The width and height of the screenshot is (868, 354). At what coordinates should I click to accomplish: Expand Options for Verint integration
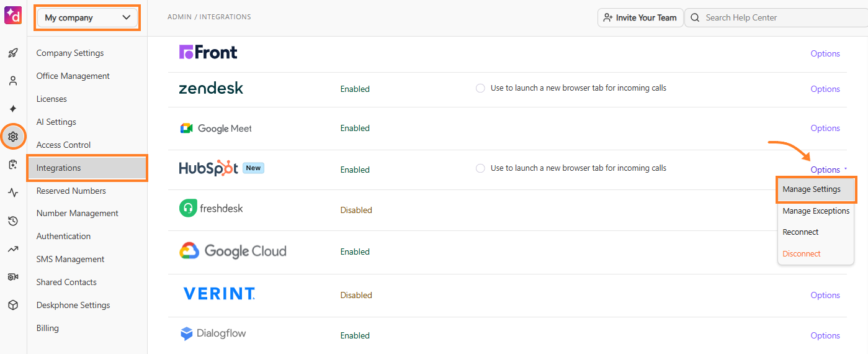coord(825,295)
